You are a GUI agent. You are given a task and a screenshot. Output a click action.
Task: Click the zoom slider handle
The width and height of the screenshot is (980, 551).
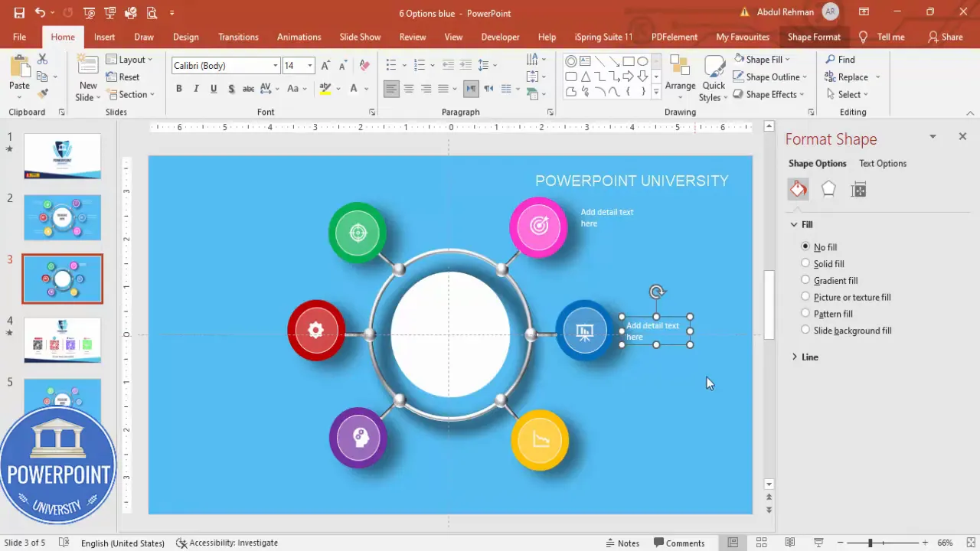870,543
